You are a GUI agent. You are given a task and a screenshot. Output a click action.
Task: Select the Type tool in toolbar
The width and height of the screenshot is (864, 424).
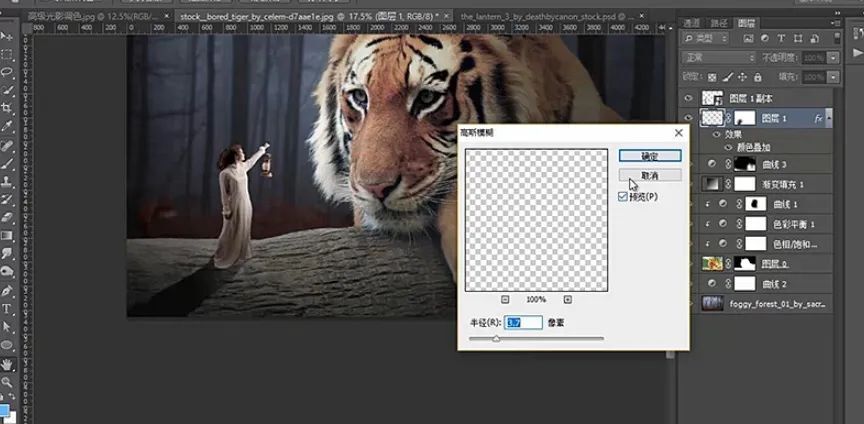tap(7, 308)
